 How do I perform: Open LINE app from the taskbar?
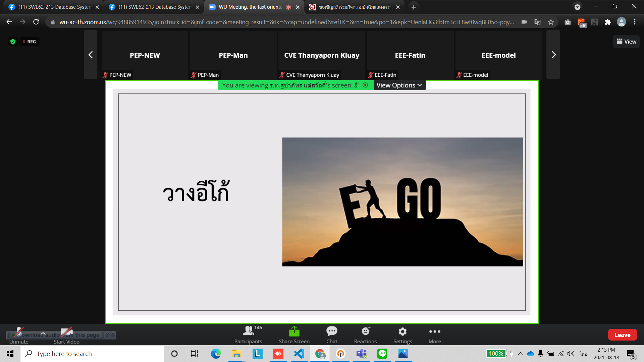(x=382, y=354)
